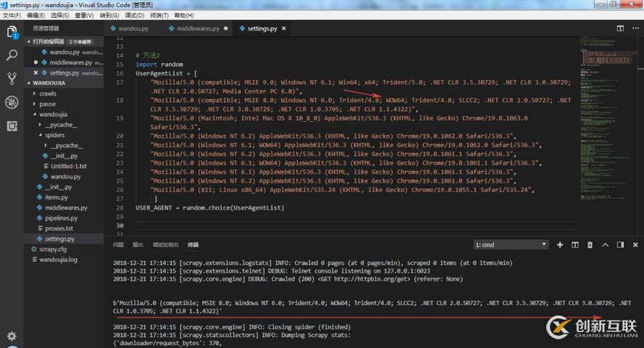Screen dimensions: 644x348
Task: Switch to the wandou.py editor tab
Action: pos(133,28)
